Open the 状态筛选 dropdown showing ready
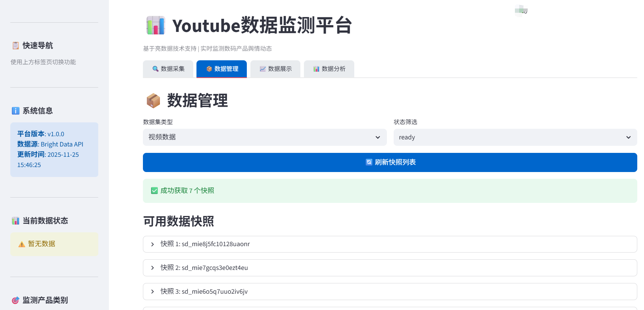This screenshot has width=644, height=310. (515, 137)
